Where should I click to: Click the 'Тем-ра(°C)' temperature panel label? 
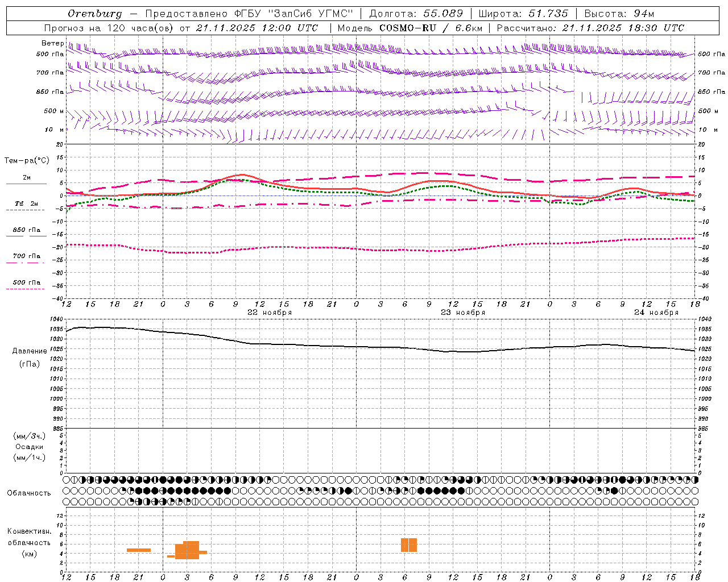27,161
